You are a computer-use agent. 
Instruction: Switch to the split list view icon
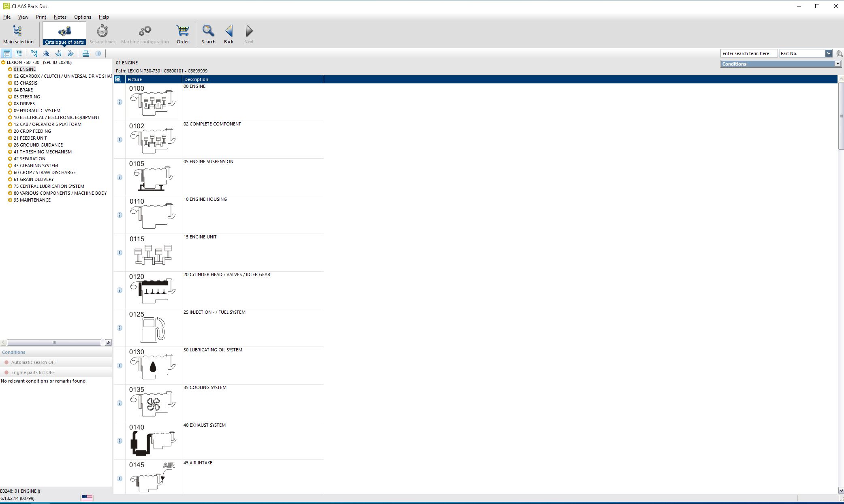[x=19, y=53]
